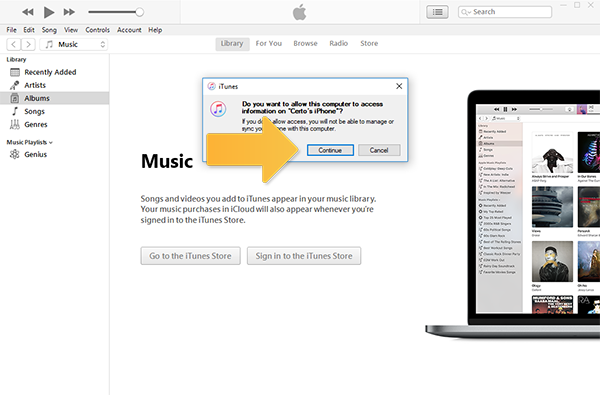Adjust the volume slider knob
The image size is (600, 395).
pyautogui.click(x=140, y=12)
